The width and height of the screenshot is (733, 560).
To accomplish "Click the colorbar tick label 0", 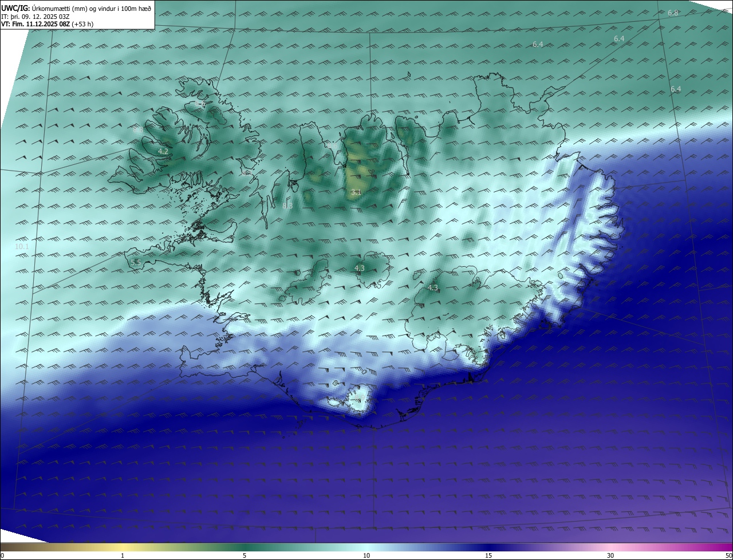I will (2, 555).
